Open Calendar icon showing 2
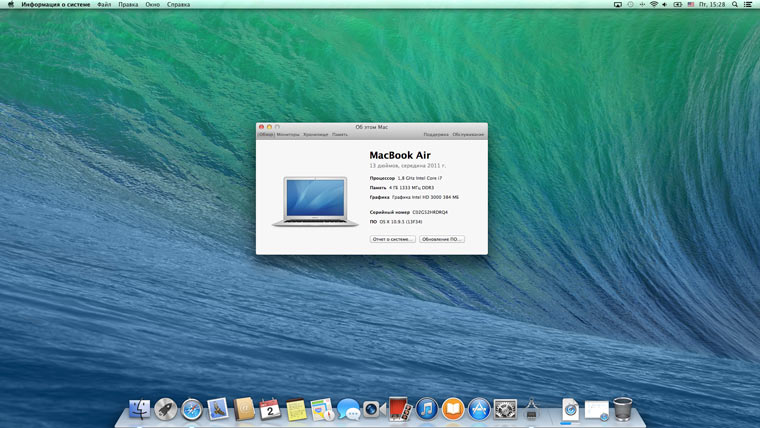760x428 pixels. point(270,409)
